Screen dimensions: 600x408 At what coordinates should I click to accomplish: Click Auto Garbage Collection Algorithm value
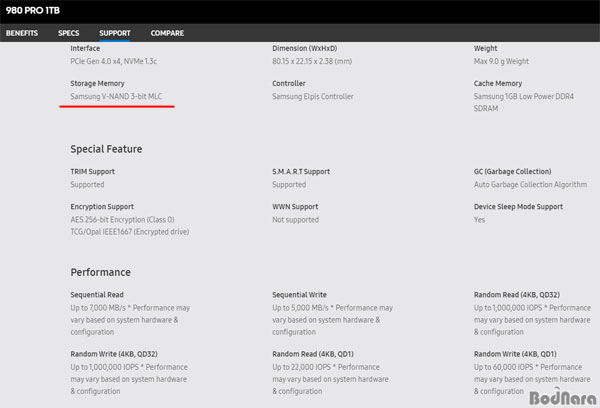coord(530,184)
